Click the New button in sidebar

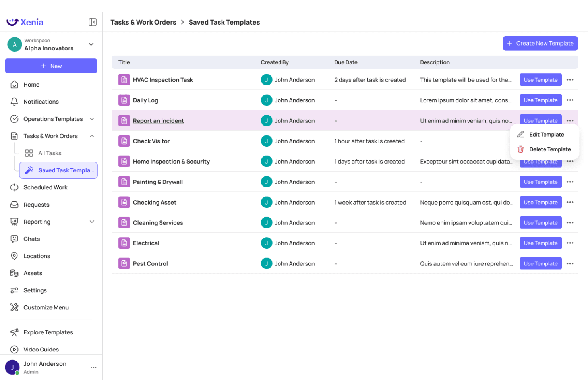coord(51,66)
